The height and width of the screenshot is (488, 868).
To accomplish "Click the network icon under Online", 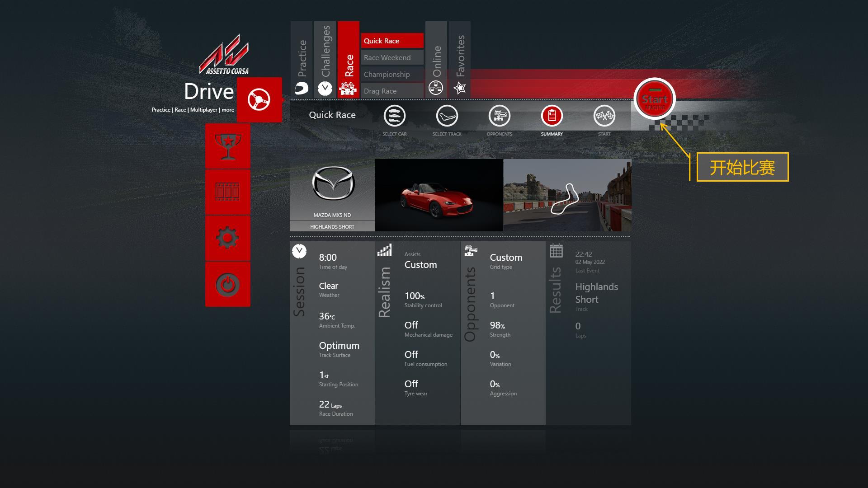I will point(436,88).
